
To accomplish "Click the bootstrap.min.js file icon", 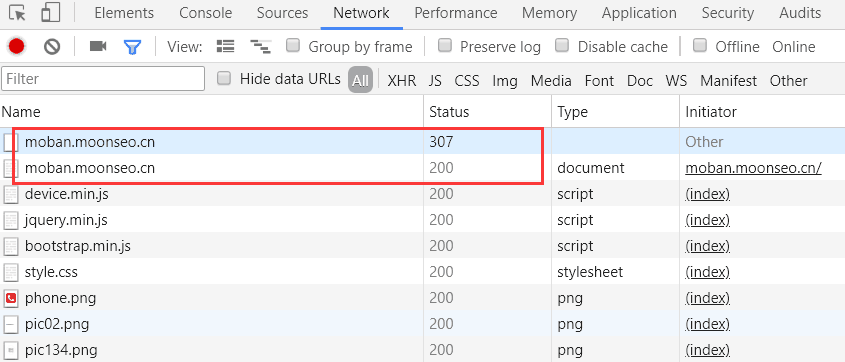I will point(11,246).
